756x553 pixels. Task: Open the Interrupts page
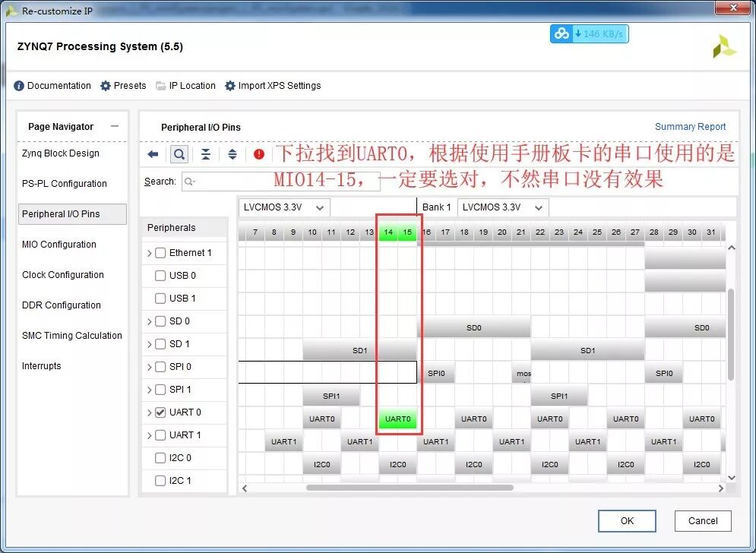(42, 366)
